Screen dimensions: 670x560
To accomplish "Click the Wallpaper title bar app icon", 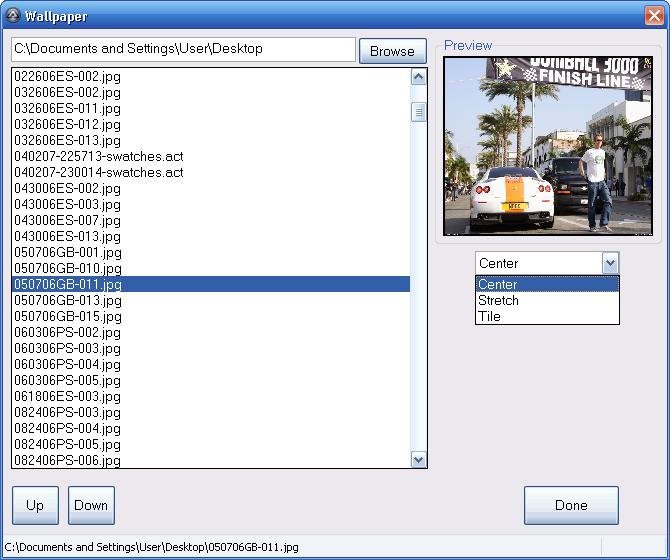I will (x=13, y=16).
